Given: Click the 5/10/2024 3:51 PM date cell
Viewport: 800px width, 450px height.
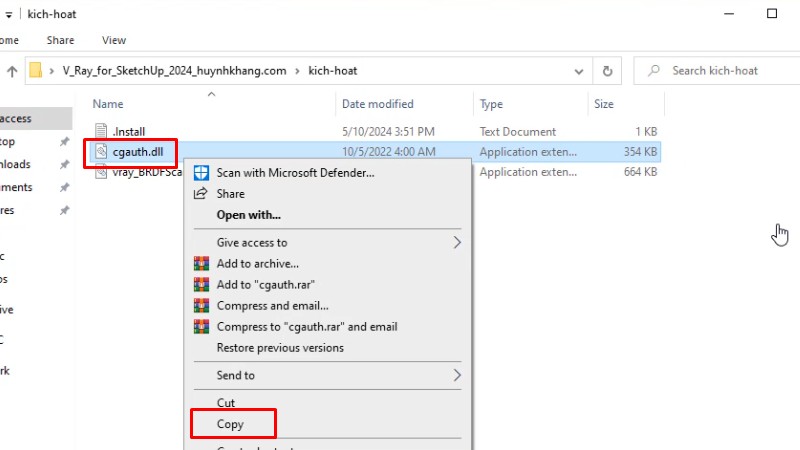Looking at the screenshot, I should [388, 132].
